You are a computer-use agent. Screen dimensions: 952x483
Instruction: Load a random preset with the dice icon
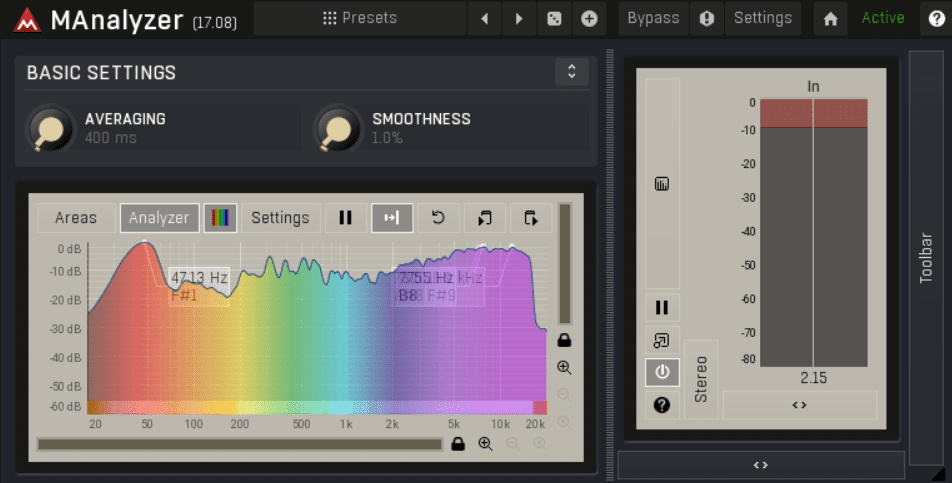[x=554, y=19]
